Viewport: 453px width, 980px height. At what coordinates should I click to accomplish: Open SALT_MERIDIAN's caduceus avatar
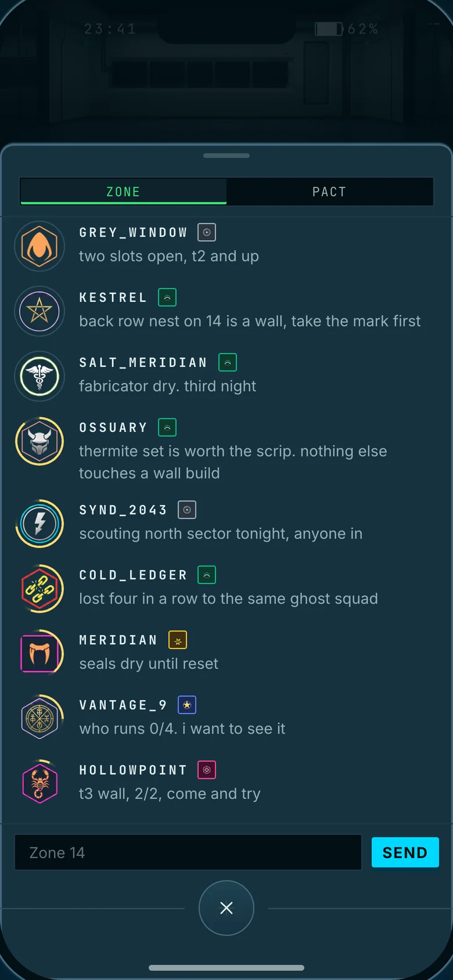tap(39, 376)
